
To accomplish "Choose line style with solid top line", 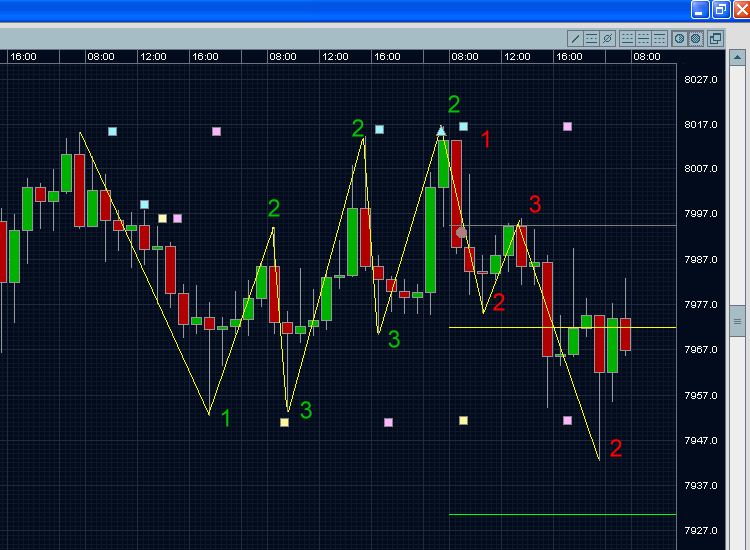I will [x=659, y=38].
